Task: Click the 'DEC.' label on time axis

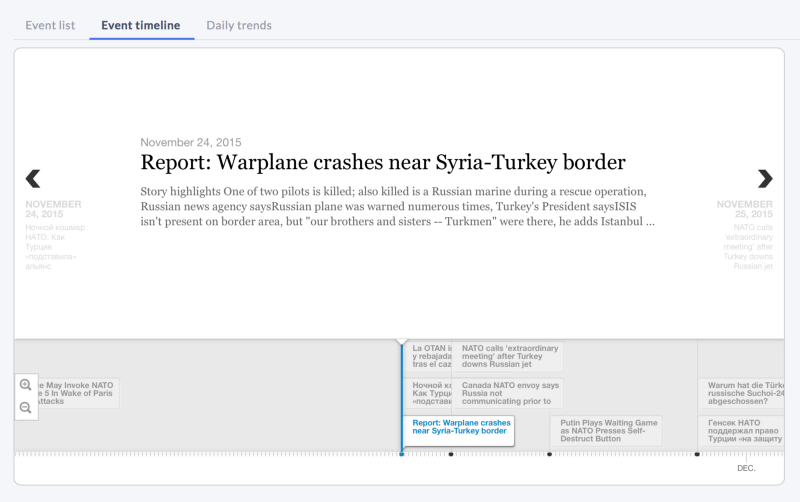Action: pyautogui.click(x=746, y=468)
